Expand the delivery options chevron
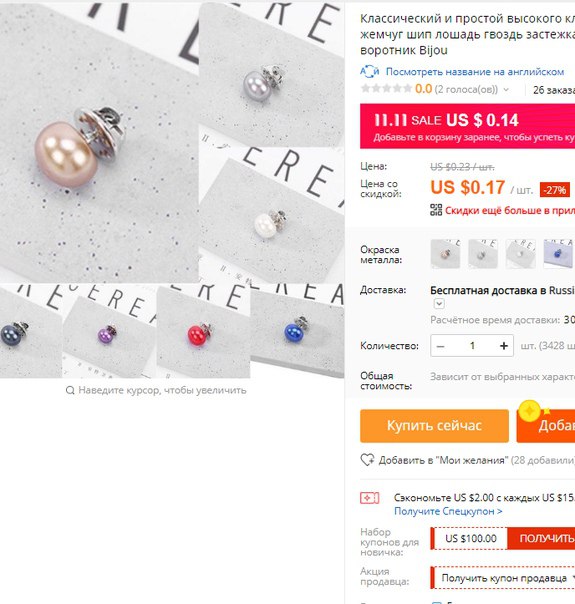Image resolution: width=575 pixels, height=604 pixels. [439, 304]
